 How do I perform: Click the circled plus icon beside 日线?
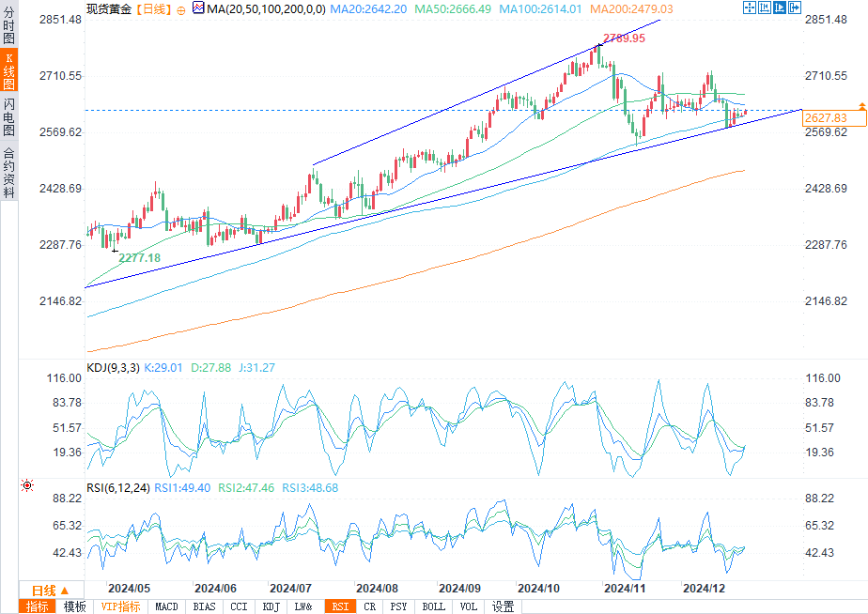click(x=181, y=8)
